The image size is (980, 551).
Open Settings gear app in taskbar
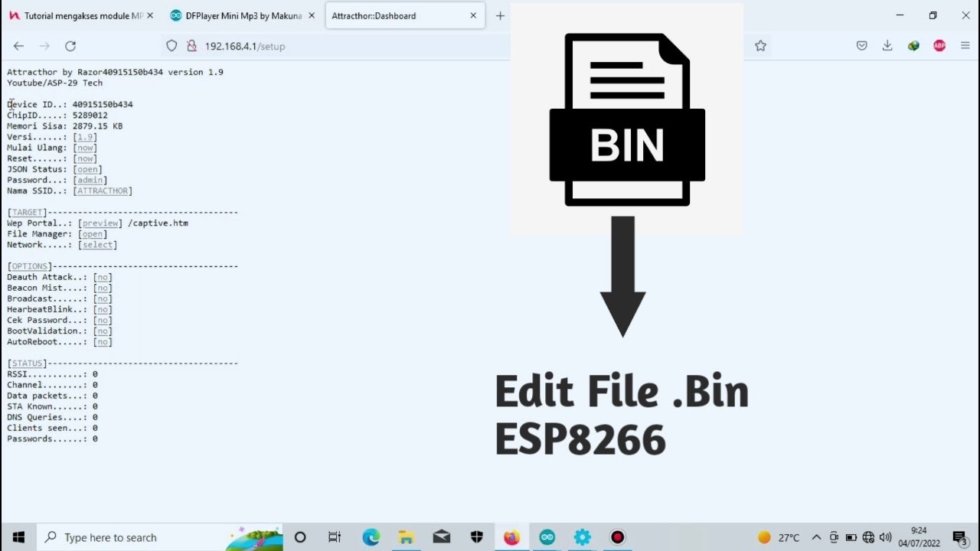582,537
